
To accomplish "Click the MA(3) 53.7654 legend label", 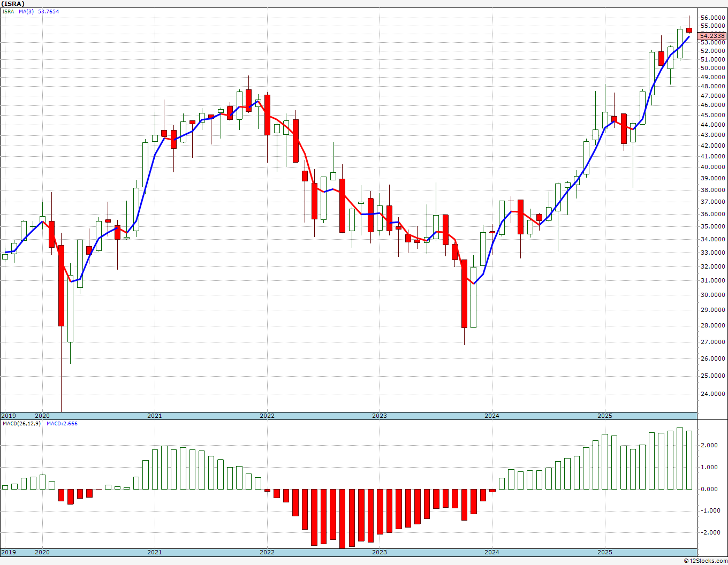I will tap(39, 11).
